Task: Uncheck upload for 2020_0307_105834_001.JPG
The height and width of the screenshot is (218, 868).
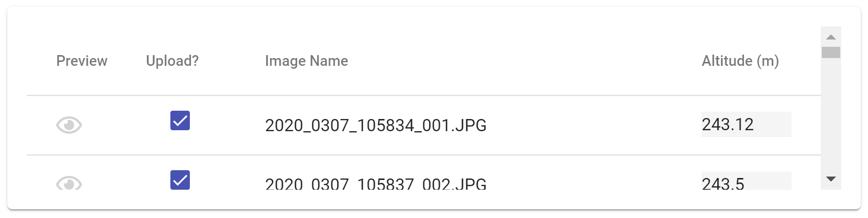Action: coord(180,120)
